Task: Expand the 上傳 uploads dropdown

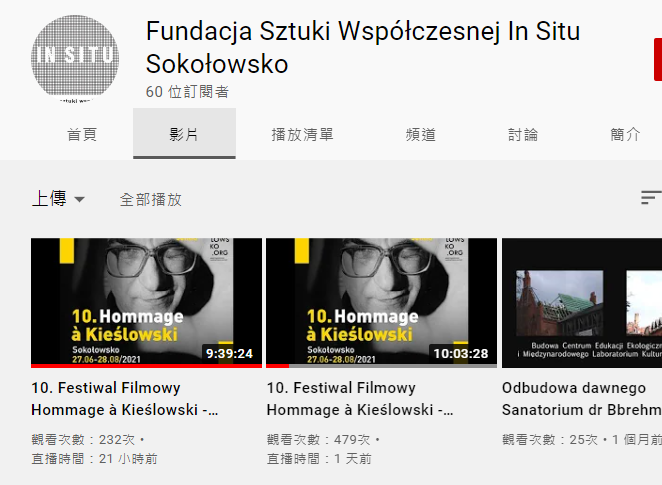Action: tap(58, 199)
